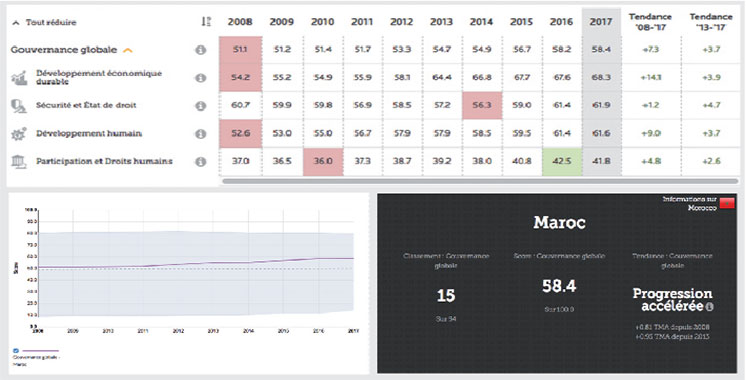Click the +9.0 trend value
This screenshot has width=746, height=380.
tap(650, 134)
